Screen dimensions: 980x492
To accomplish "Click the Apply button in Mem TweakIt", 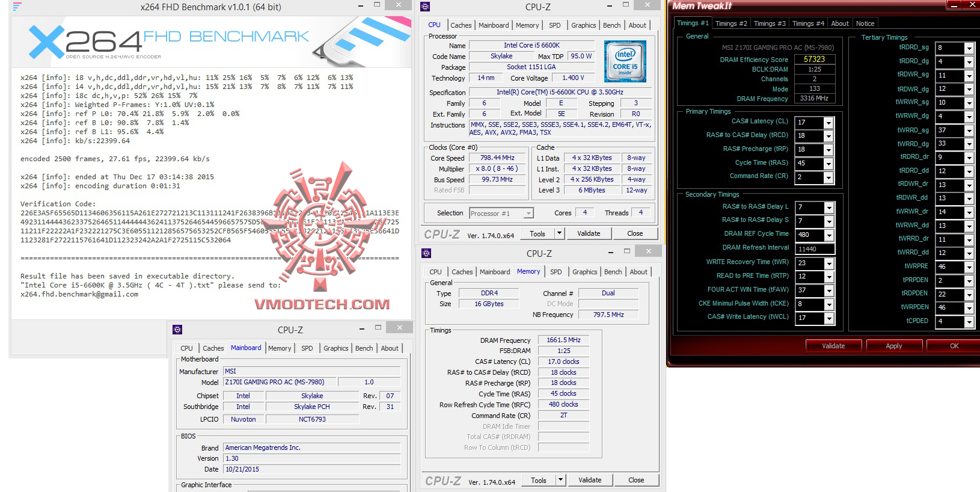I will click(894, 346).
